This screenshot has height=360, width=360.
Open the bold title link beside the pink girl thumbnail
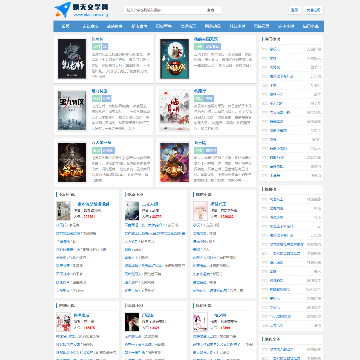pyautogui.click(x=219, y=204)
